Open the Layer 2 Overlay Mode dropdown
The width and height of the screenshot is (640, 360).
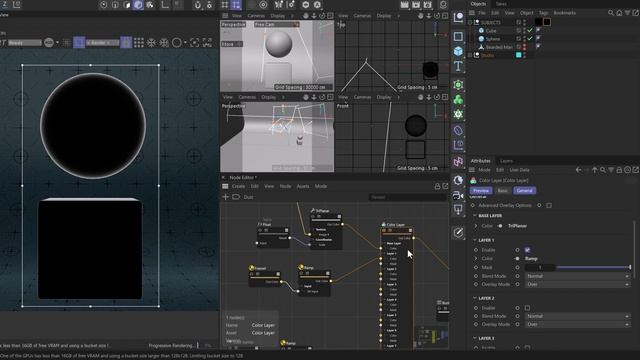coord(577,324)
